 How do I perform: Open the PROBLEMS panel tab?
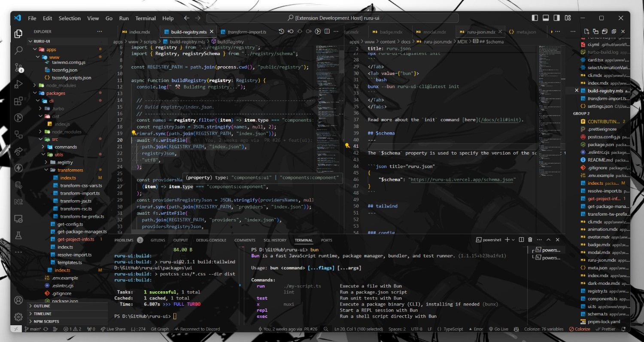[x=124, y=240]
